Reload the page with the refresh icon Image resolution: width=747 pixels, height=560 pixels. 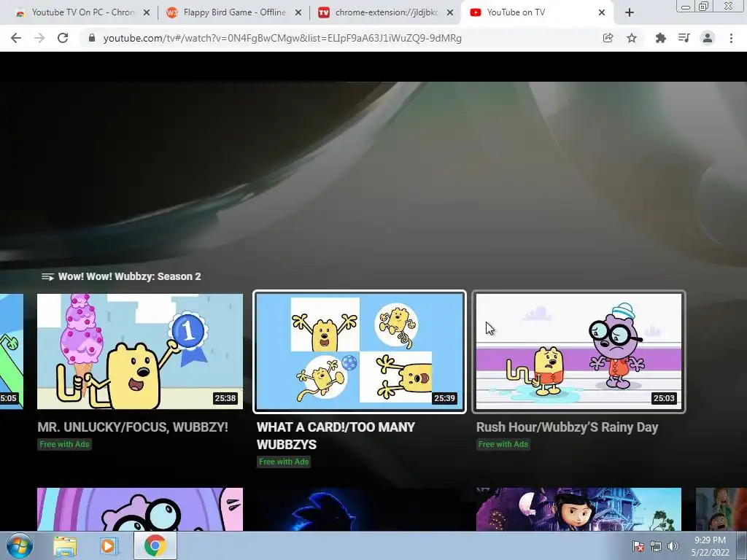63,38
